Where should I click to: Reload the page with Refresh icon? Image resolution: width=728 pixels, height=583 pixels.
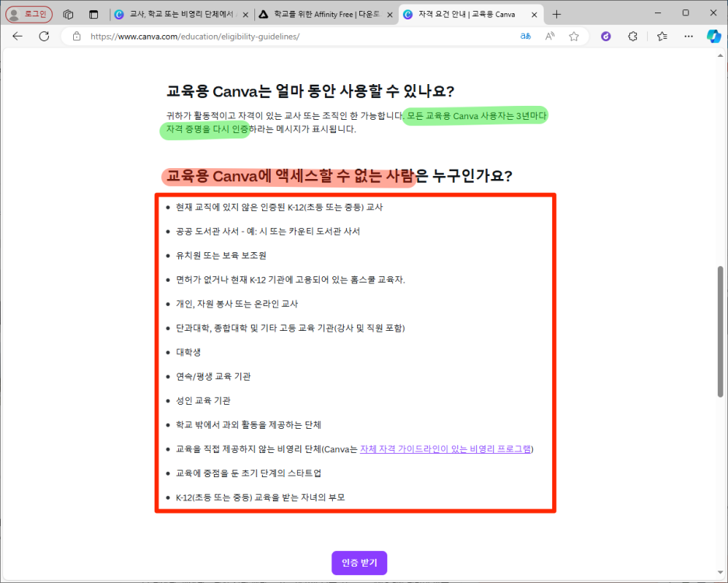tap(44, 37)
